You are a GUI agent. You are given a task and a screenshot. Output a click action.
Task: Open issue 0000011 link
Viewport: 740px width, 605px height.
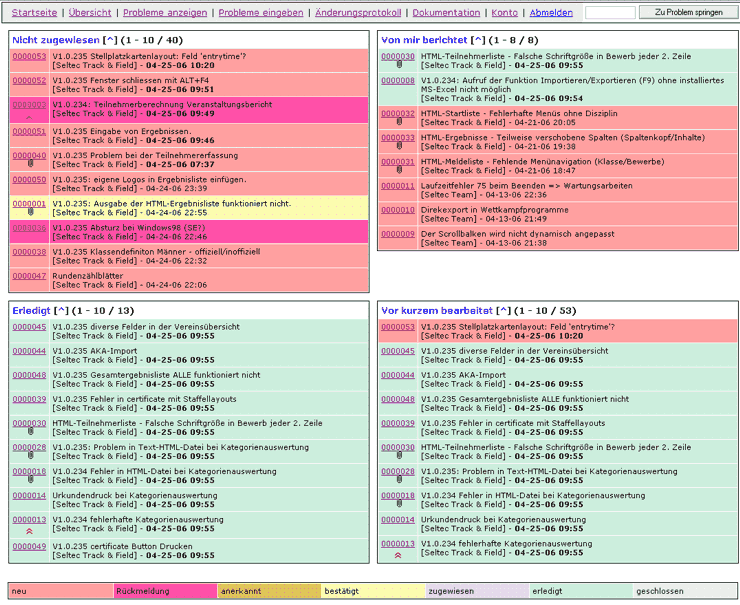[x=398, y=185]
